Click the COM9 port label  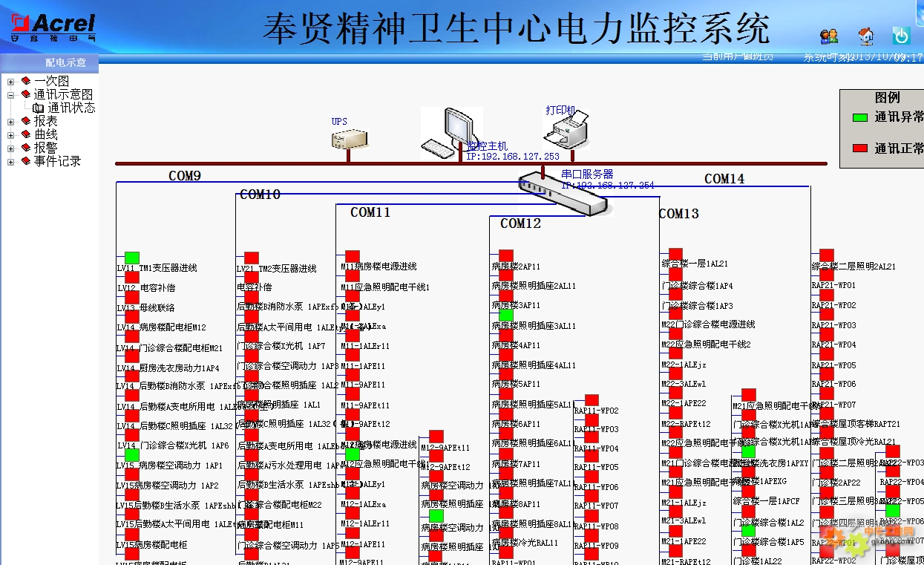(x=185, y=176)
